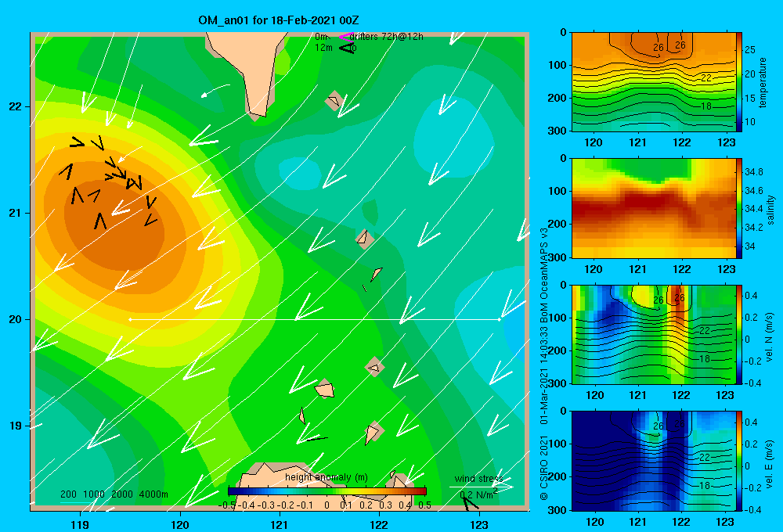Click the eastern endpoint of the 20°N section line
The width and height of the screenshot is (783, 532).
[x=499, y=319]
